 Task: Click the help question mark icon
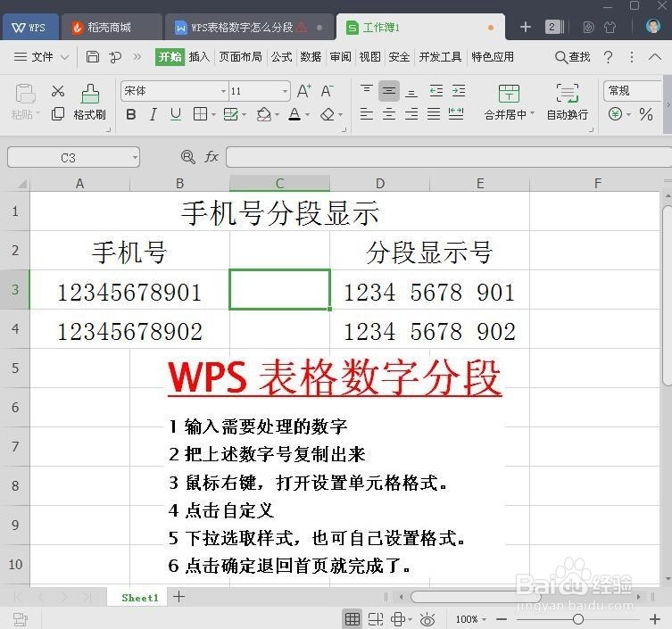[608, 57]
